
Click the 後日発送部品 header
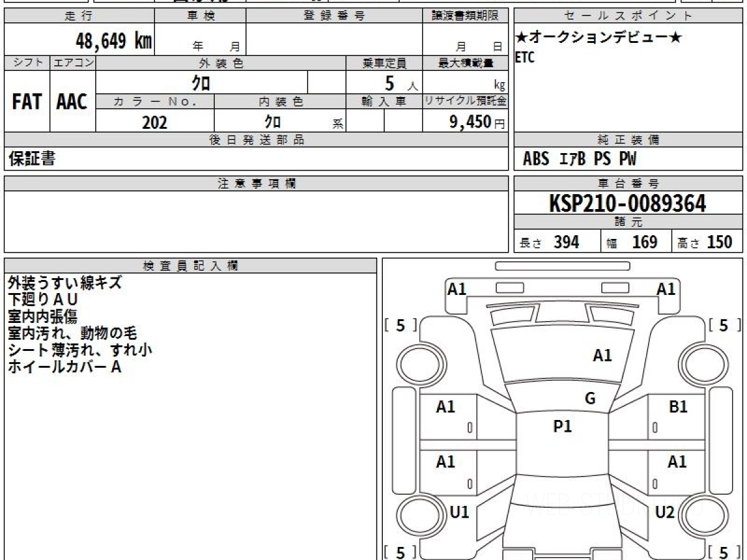tap(256, 140)
